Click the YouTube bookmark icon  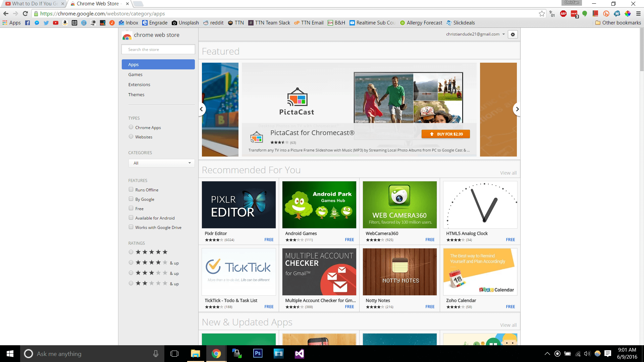56,22
